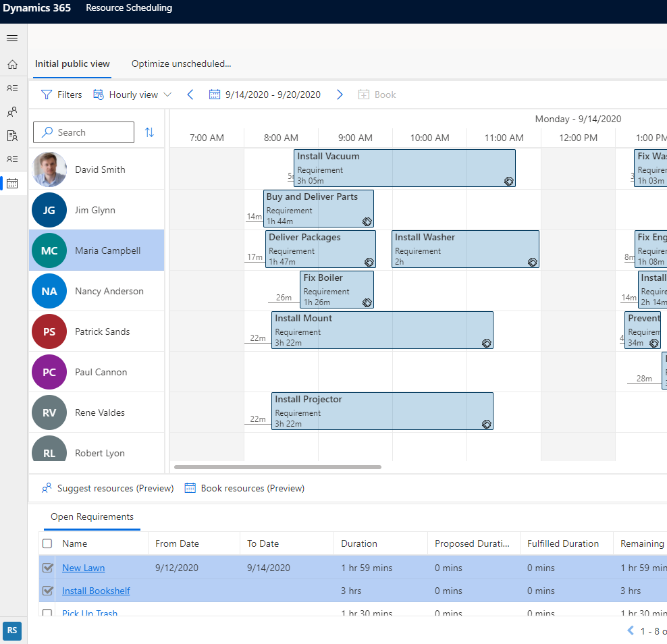
Task: Click the Home icon in the sidebar
Action: pos(12,64)
